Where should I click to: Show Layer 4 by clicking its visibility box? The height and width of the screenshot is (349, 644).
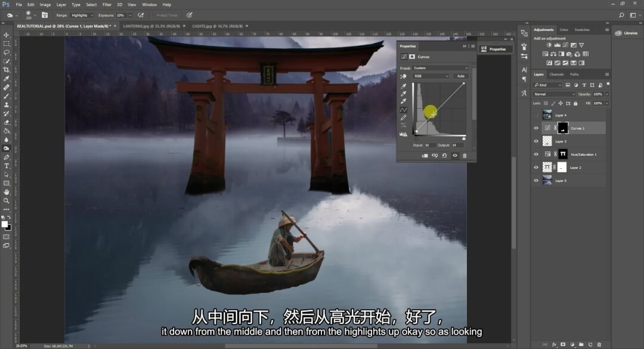click(536, 115)
